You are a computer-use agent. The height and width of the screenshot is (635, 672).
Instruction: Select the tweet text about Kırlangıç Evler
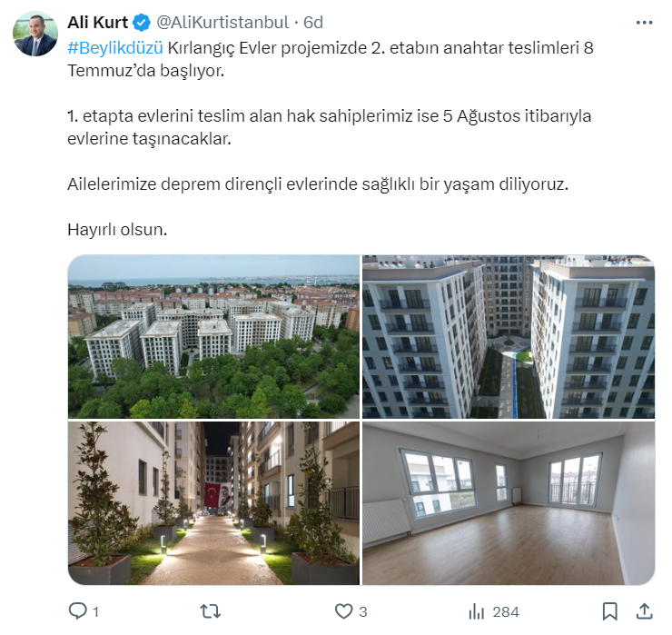coord(331,138)
